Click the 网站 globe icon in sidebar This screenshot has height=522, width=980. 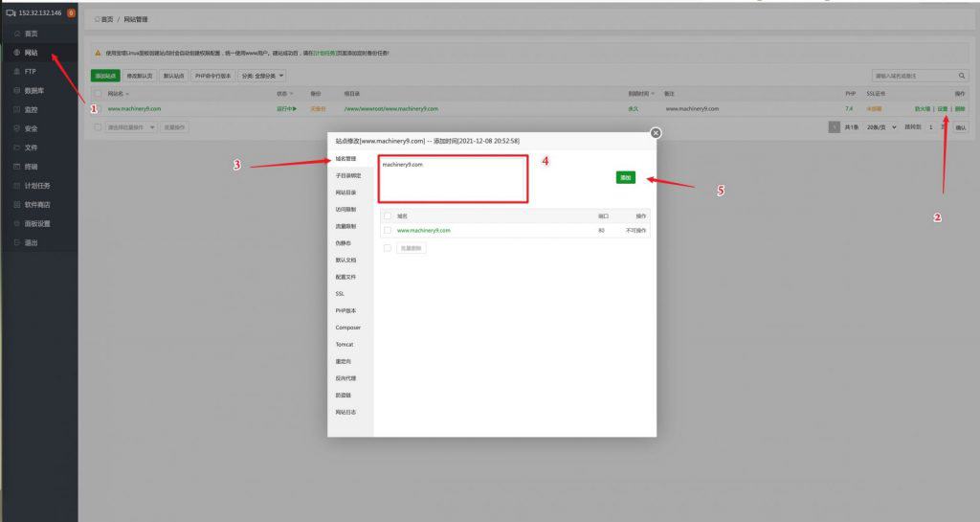pos(17,53)
